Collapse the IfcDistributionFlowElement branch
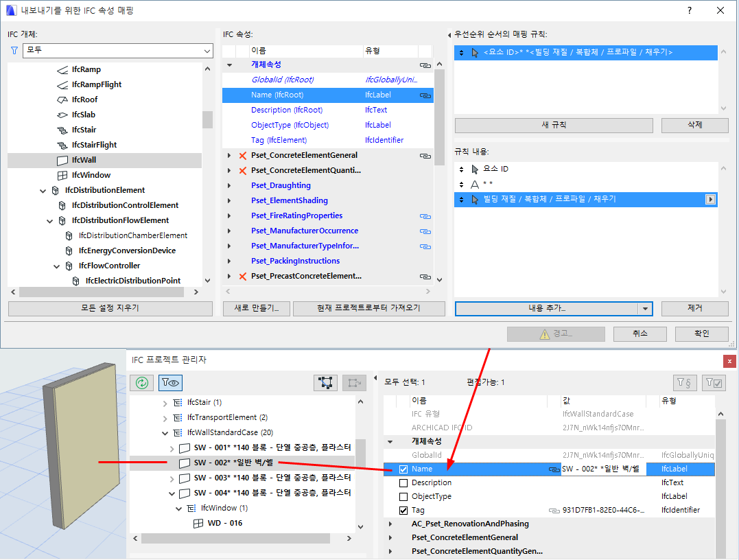 pos(49,220)
